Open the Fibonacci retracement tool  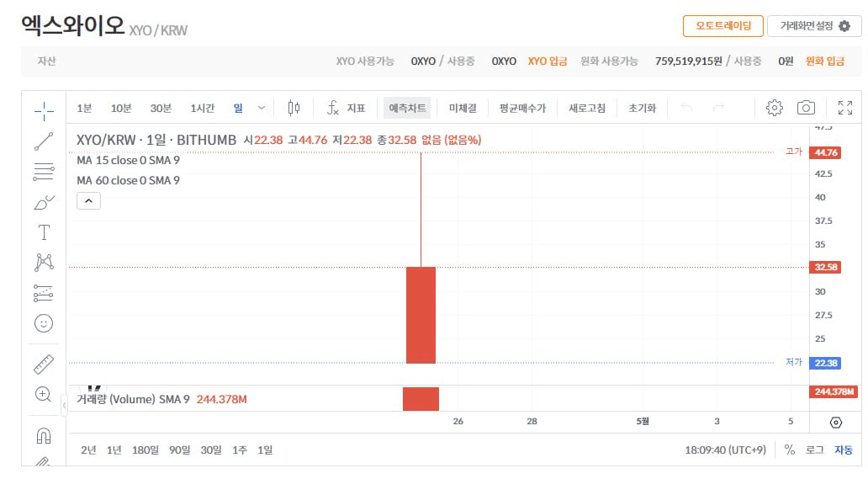44,172
